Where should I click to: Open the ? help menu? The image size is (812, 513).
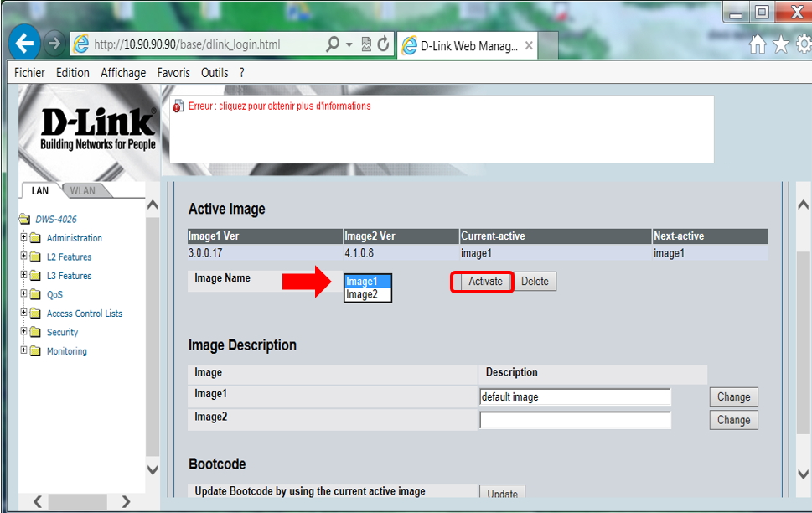point(242,73)
